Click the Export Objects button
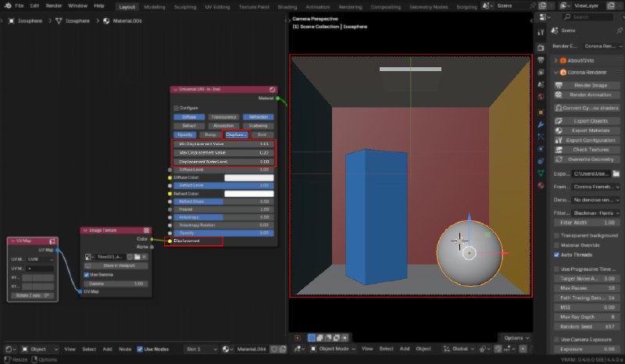The height and width of the screenshot is (364, 625). (587, 121)
